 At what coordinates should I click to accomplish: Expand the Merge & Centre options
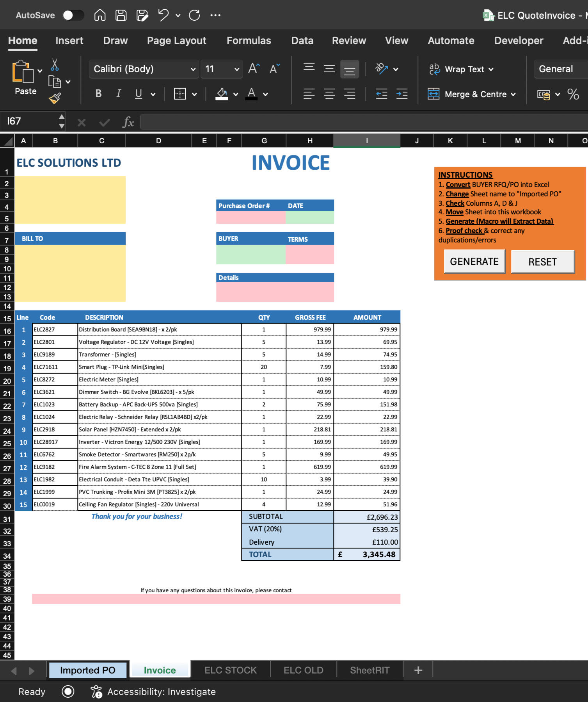click(513, 94)
